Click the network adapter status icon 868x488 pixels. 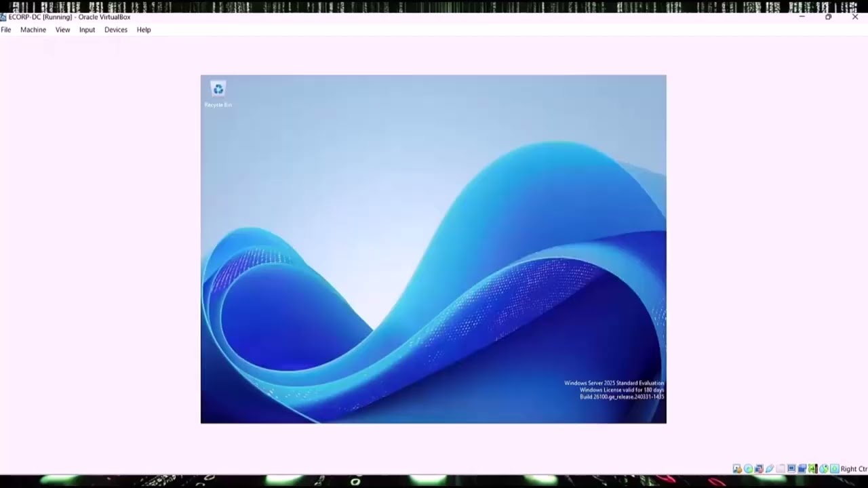(759, 469)
